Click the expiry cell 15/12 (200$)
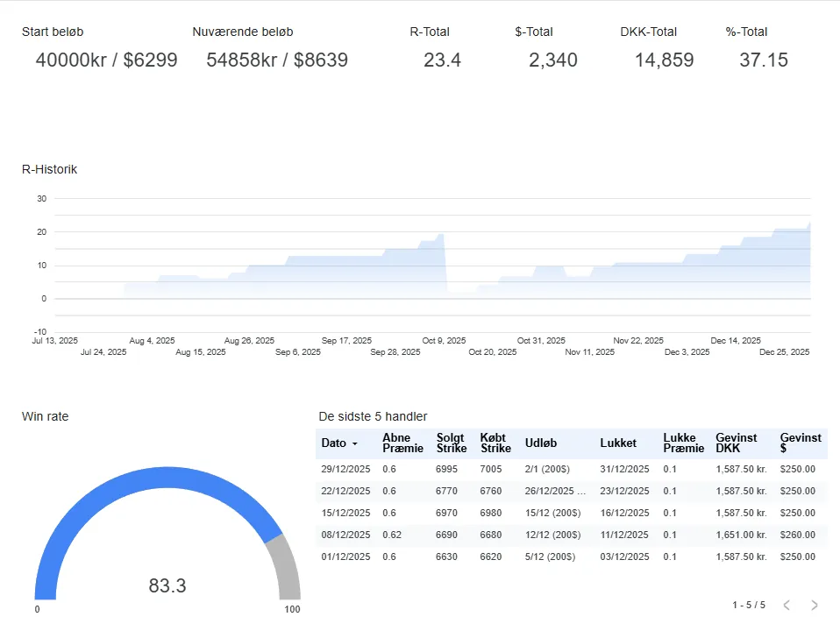Screen dimensions: 840x631 [553, 514]
